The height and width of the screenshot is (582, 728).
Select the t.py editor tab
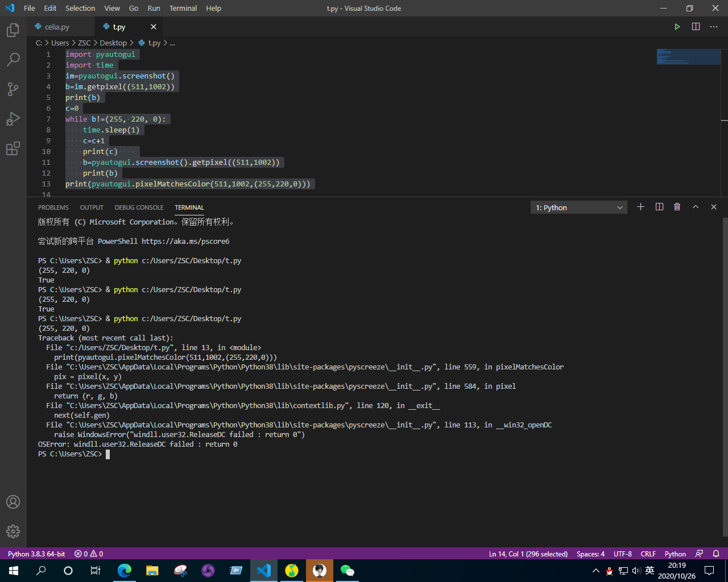[129, 27]
